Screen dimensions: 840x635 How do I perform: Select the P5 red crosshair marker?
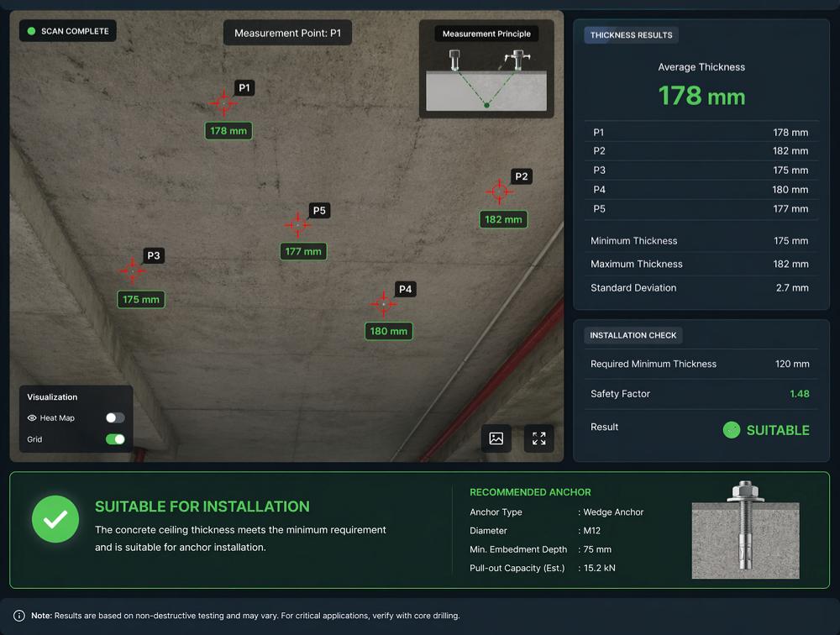(x=298, y=225)
